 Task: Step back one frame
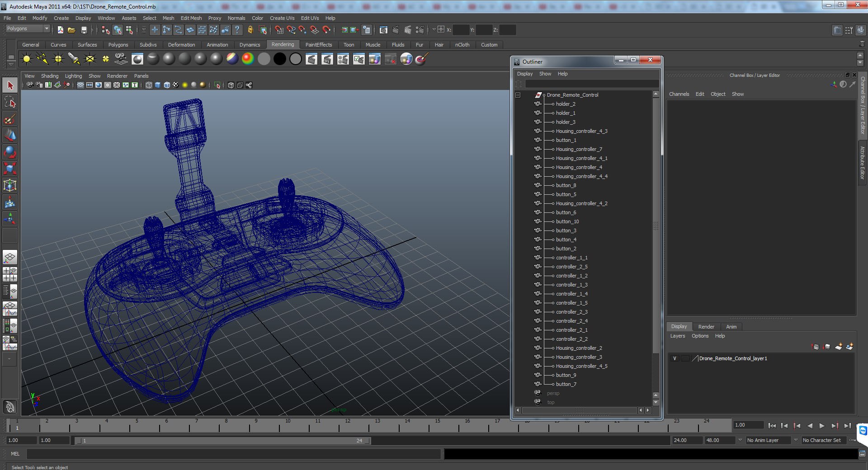click(x=784, y=426)
